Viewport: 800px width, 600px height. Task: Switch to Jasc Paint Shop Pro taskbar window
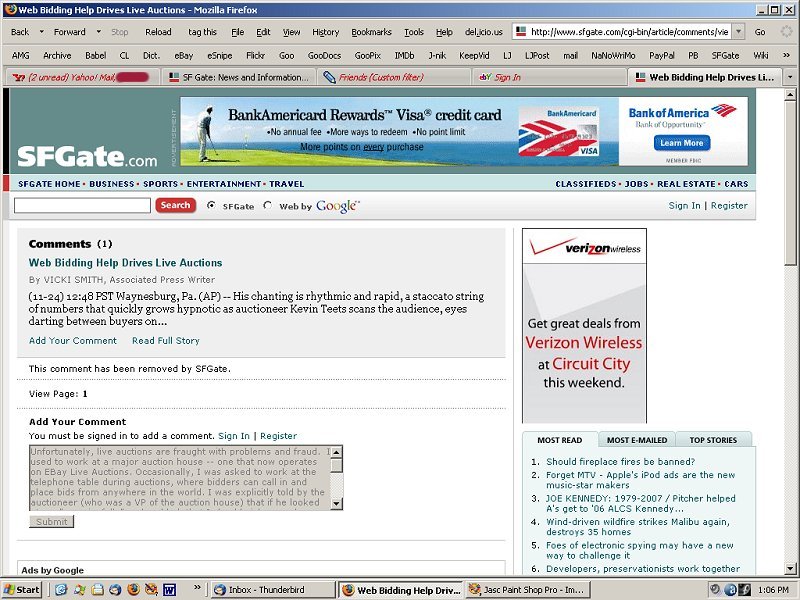click(x=528, y=590)
